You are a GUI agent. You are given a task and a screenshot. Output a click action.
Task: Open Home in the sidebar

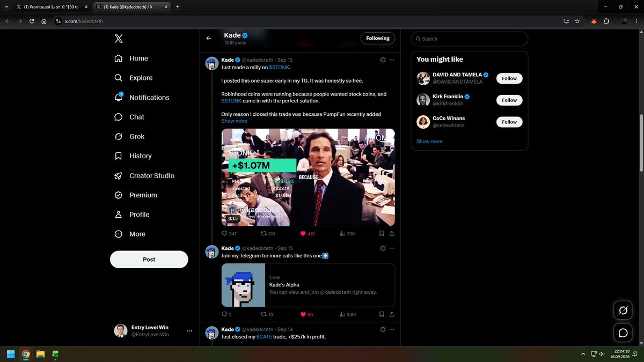coord(131,58)
